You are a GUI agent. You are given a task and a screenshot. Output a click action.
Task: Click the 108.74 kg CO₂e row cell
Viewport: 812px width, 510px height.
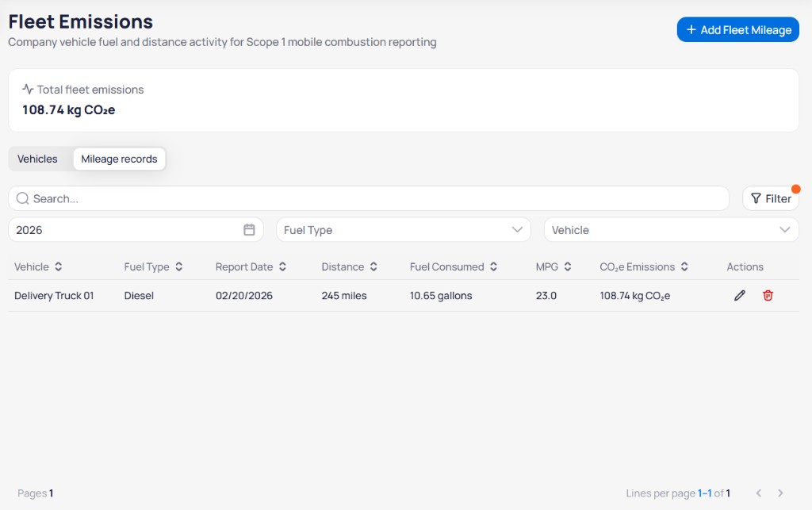pyautogui.click(x=635, y=296)
